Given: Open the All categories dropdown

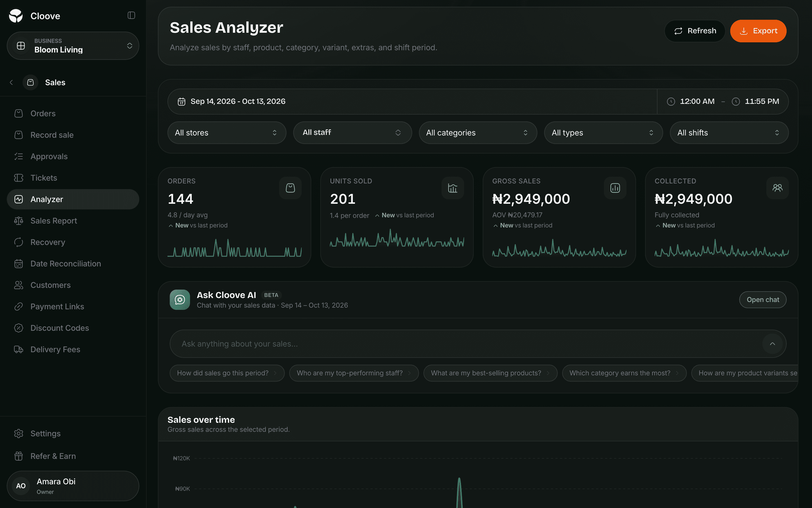Looking at the screenshot, I should click(x=478, y=133).
